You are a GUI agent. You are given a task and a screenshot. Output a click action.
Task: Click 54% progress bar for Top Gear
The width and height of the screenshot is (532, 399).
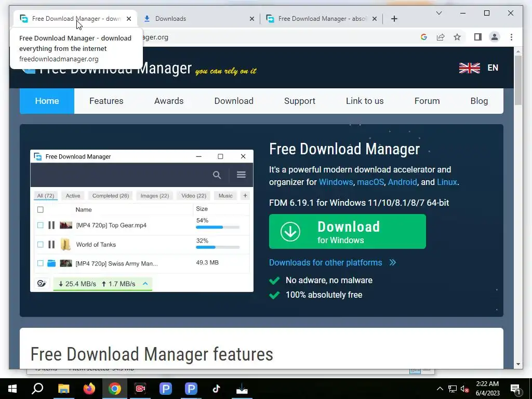[x=218, y=228]
